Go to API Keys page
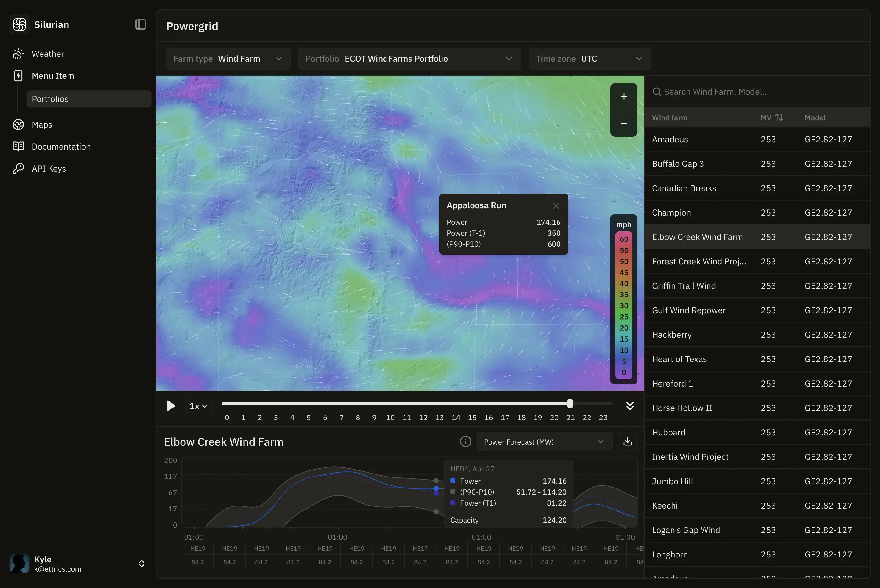This screenshot has width=880, height=588. [x=49, y=169]
